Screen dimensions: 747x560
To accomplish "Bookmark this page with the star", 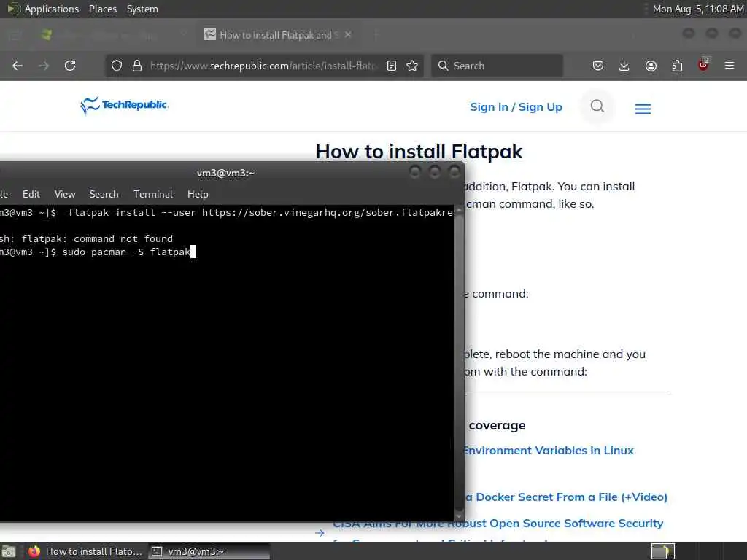I will (x=413, y=66).
